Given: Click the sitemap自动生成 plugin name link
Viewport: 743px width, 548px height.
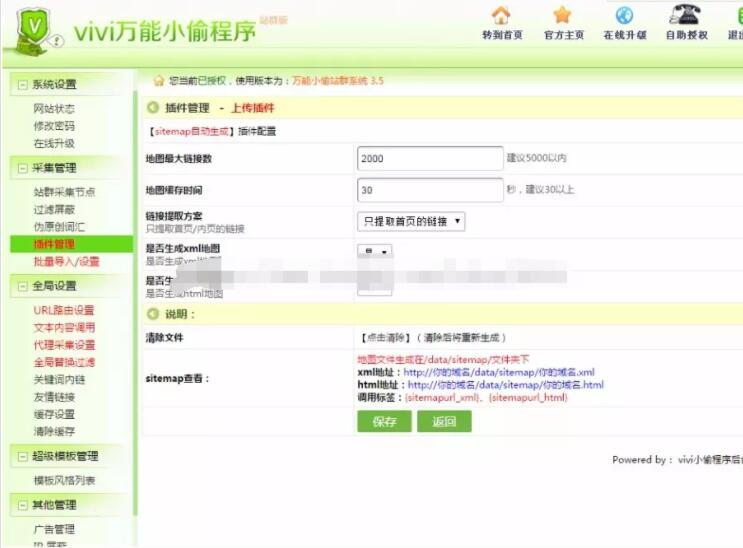Looking at the screenshot, I should tap(191, 131).
